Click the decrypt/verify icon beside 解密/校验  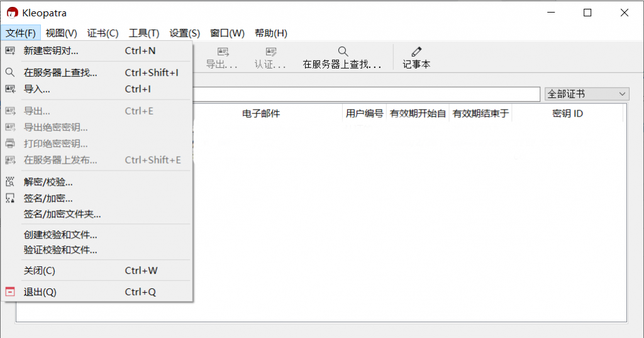10,182
